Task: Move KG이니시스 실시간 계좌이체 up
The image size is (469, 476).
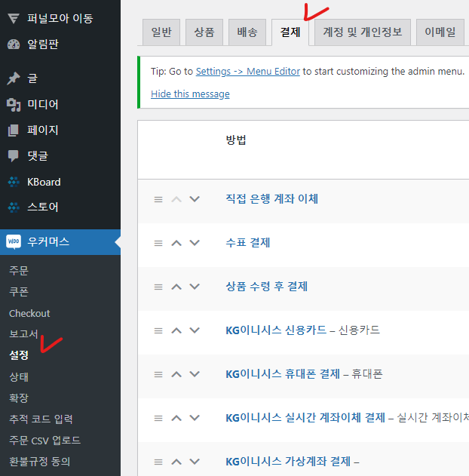Action: click(176, 418)
